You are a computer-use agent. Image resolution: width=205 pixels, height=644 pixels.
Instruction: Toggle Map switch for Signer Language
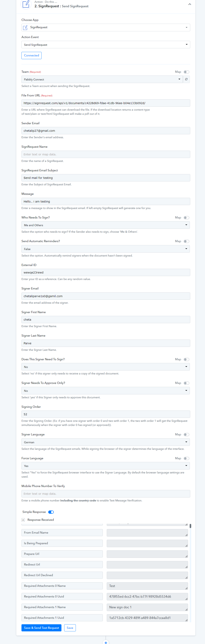coord(186,435)
